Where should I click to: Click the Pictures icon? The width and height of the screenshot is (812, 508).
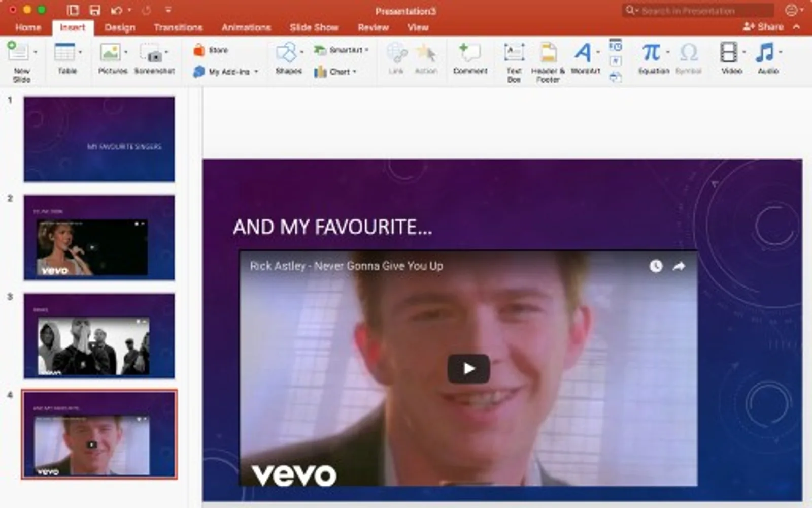(x=110, y=52)
